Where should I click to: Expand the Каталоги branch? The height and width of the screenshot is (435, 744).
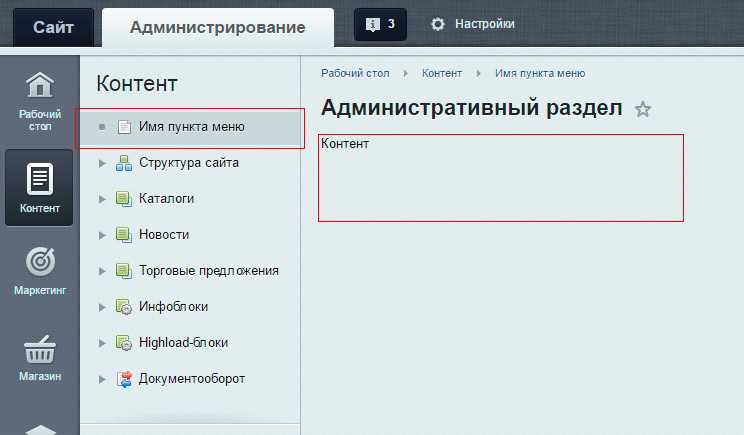tap(102, 199)
